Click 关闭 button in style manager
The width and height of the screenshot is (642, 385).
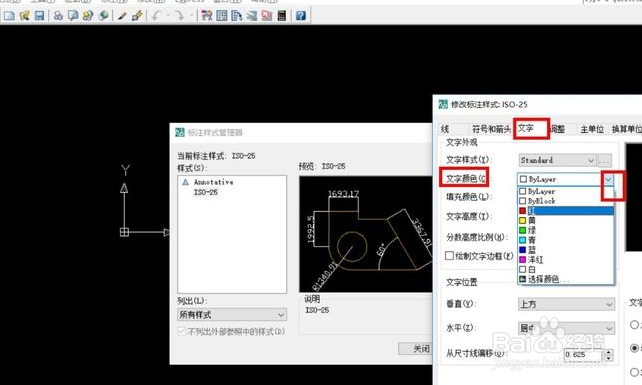coord(415,349)
